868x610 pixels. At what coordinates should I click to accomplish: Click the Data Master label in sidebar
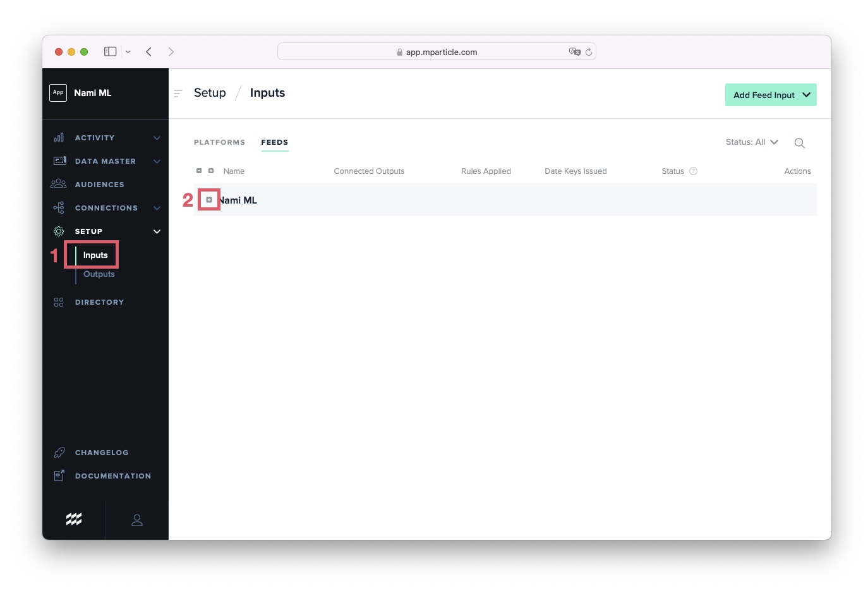(105, 161)
